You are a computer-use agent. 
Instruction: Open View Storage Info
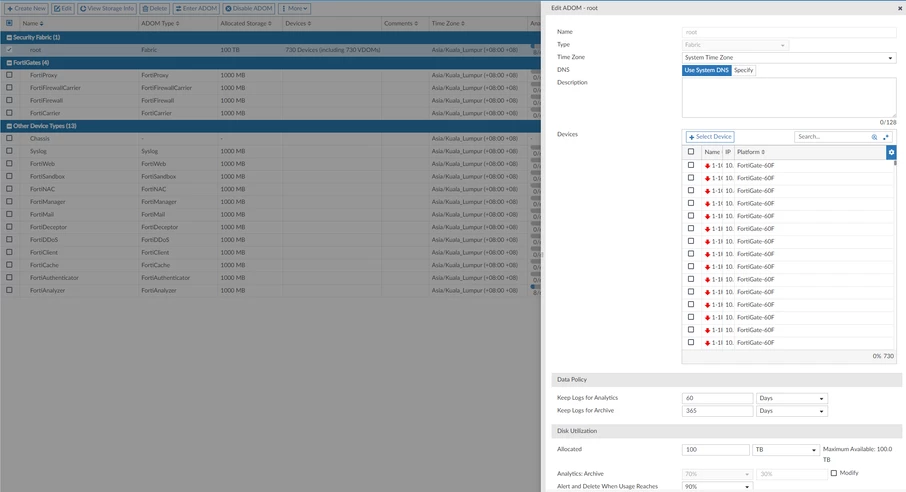click(x=107, y=9)
